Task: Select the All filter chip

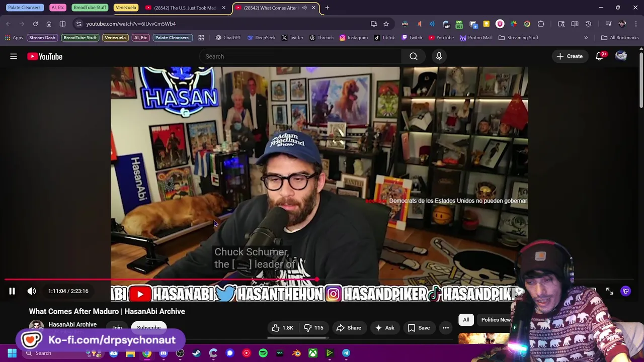Action: coord(466,320)
